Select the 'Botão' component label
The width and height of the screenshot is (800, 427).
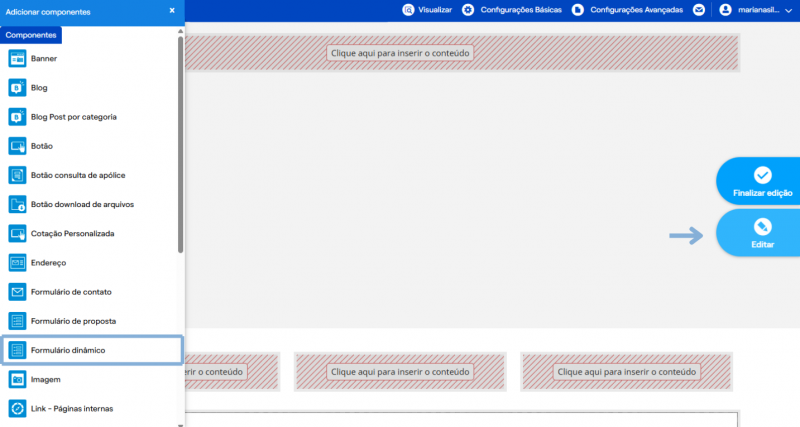[x=41, y=146]
